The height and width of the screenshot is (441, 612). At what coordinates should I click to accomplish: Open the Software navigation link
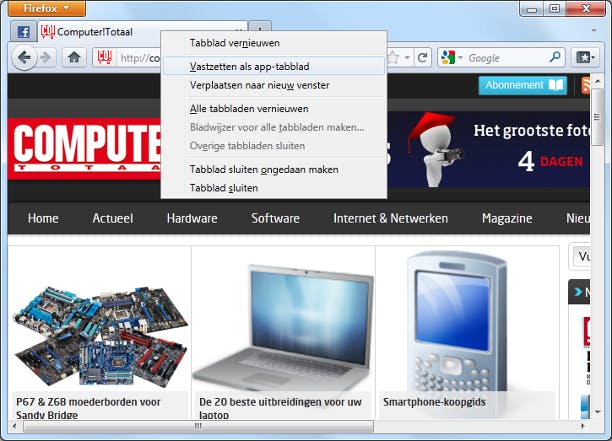[276, 218]
